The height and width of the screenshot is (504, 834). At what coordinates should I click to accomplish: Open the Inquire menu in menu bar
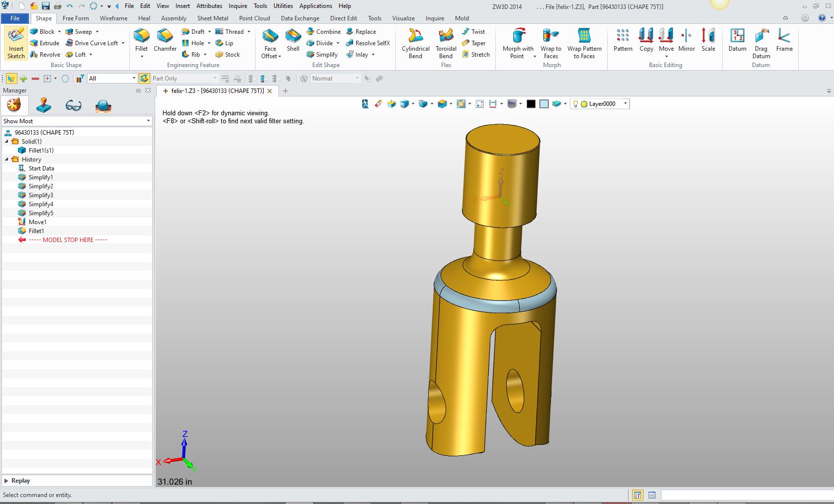pos(238,6)
